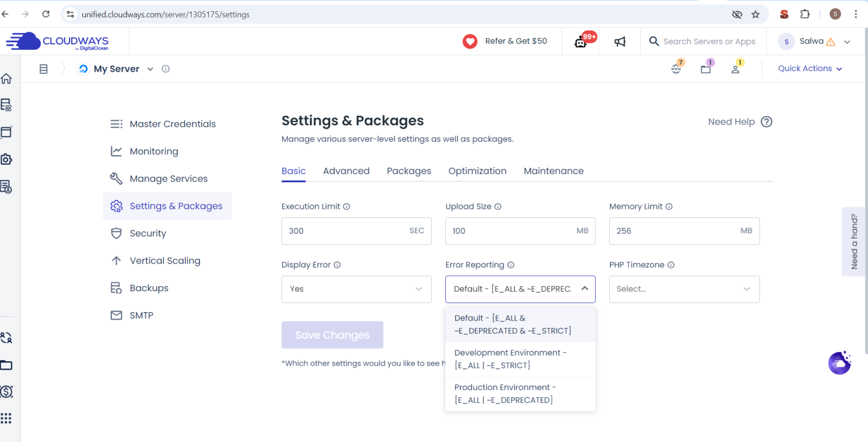Click the team members icon in lower sidebar
The width and height of the screenshot is (868, 442).
(x=6, y=338)
